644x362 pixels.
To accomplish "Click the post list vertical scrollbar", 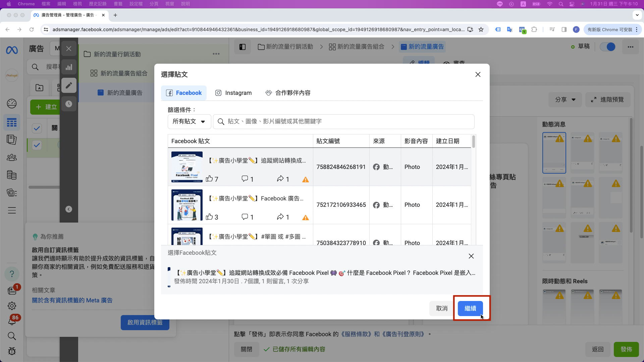I will pos(473,141).
